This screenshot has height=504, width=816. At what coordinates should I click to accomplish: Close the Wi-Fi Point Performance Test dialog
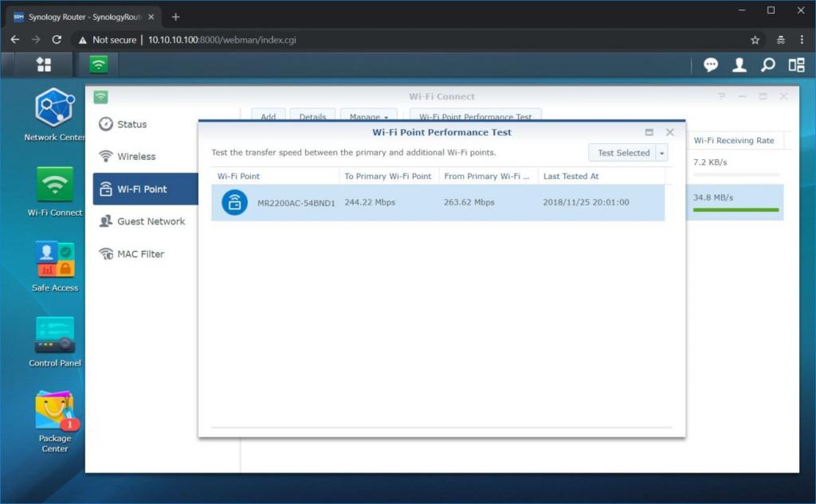tap(669, 132)
